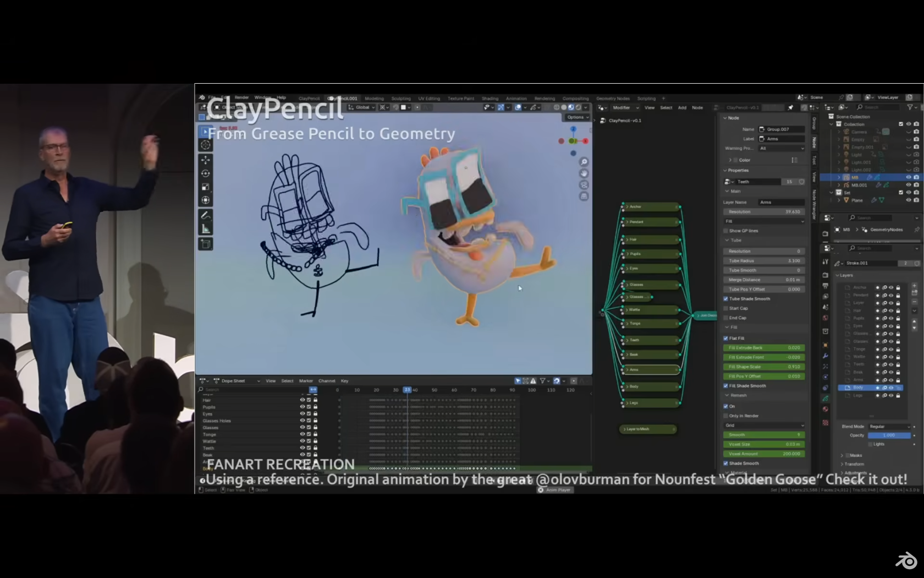Click the viewport pan hand icon
This screenshot has height=578, width=924.
(584, 173)
